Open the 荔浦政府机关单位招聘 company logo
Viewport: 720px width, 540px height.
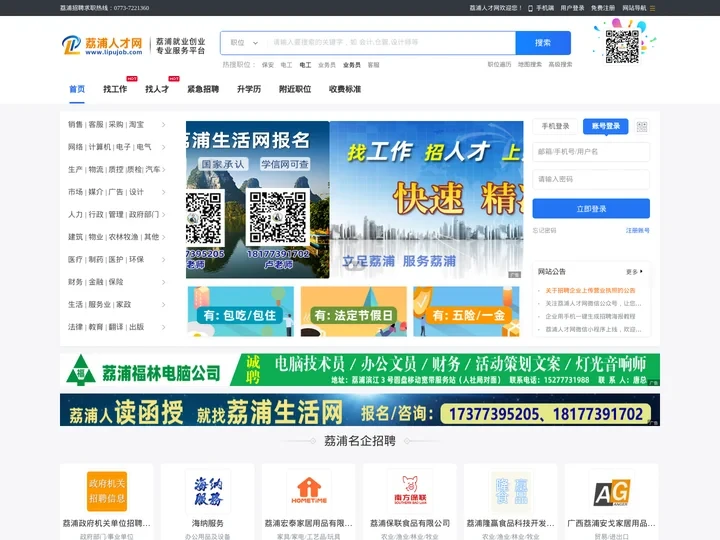point(107,491)
